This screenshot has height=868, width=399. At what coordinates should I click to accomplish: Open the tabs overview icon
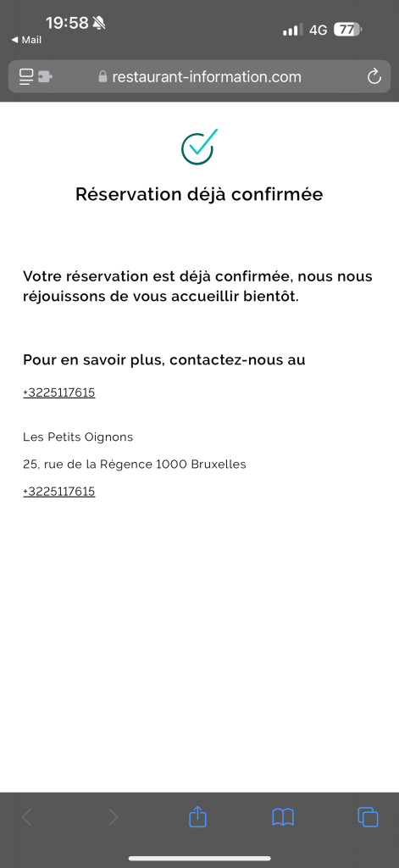coord(368,817)
